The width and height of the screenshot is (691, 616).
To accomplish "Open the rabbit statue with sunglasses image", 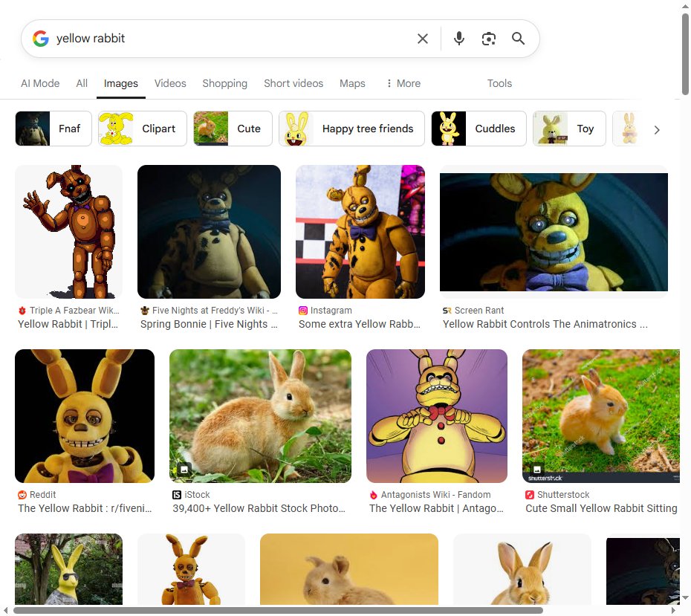I will pos(69,569).
